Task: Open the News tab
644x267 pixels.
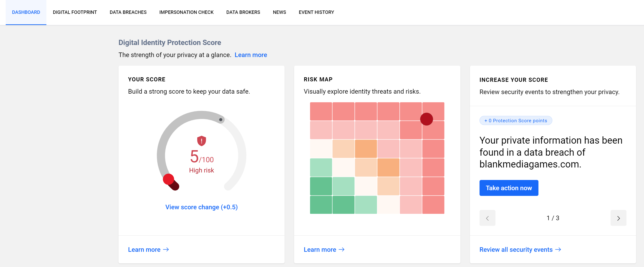Action: coord(279,12)
